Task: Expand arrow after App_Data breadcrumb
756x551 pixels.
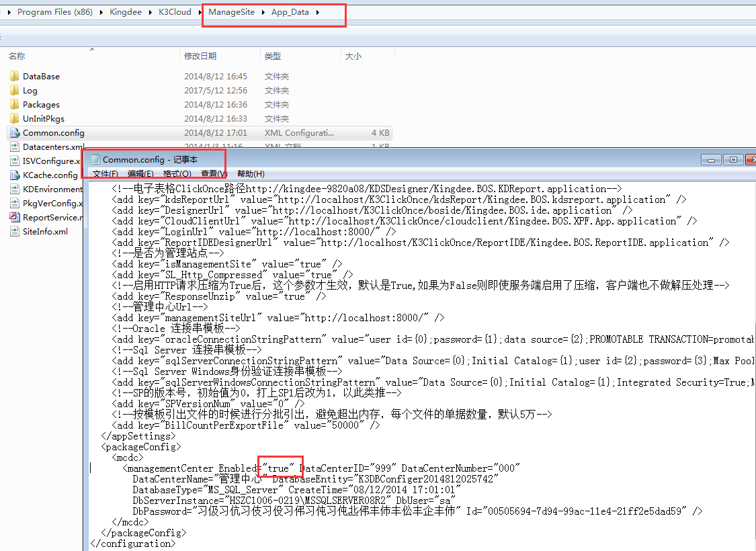Action: coord(318,13)
